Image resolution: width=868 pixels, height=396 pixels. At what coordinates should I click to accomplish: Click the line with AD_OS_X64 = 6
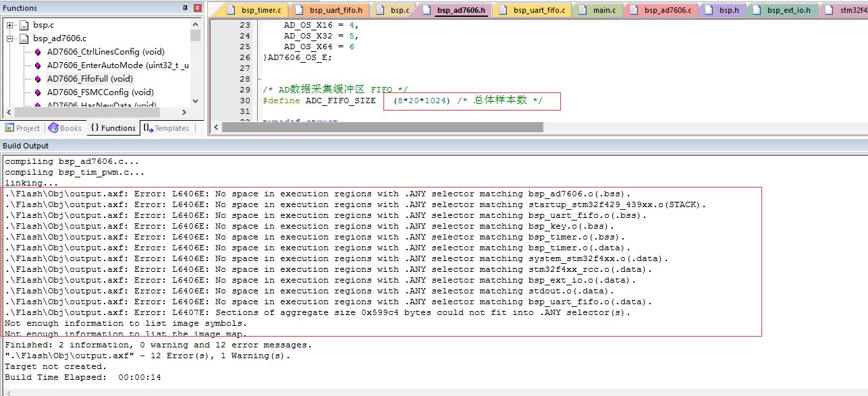319,47
